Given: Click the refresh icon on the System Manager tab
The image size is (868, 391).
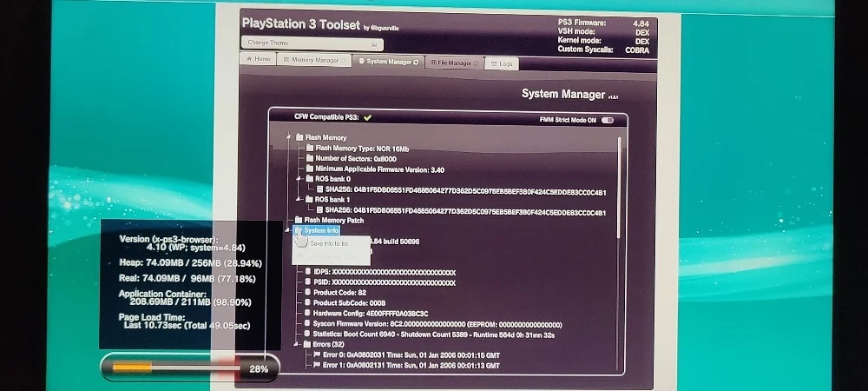Looking at the screenshot, I should (x=416, y=62).
